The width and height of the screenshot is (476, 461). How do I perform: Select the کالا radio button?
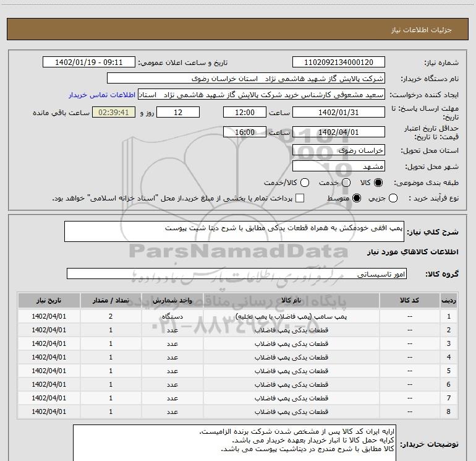click(378, 183)
